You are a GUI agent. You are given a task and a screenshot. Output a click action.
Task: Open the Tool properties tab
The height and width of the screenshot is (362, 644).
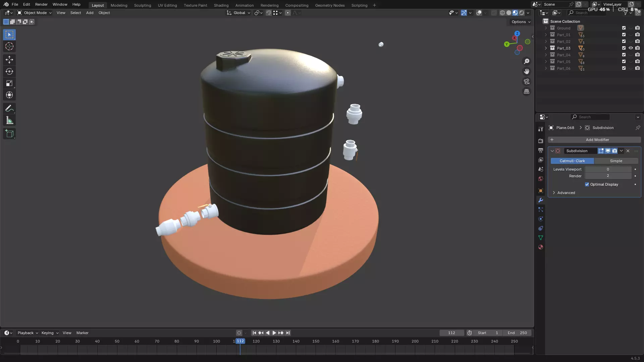[x=540, y=129]
